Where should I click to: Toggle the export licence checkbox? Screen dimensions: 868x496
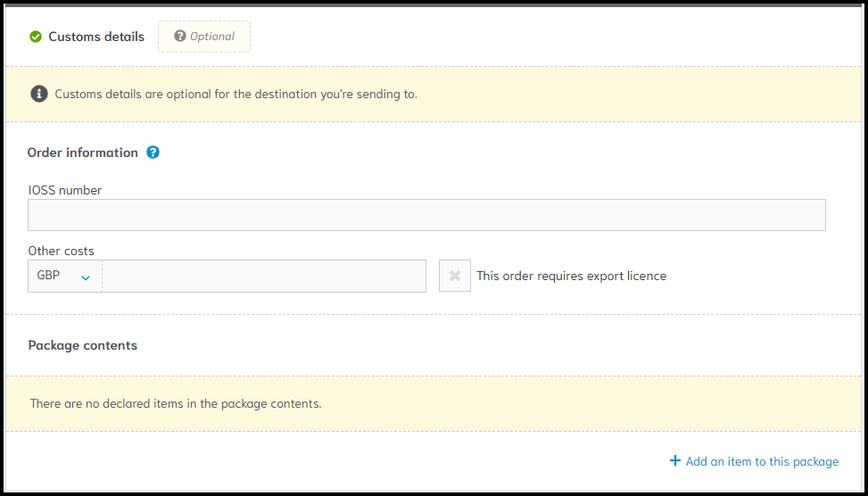(x=455, y=276)
